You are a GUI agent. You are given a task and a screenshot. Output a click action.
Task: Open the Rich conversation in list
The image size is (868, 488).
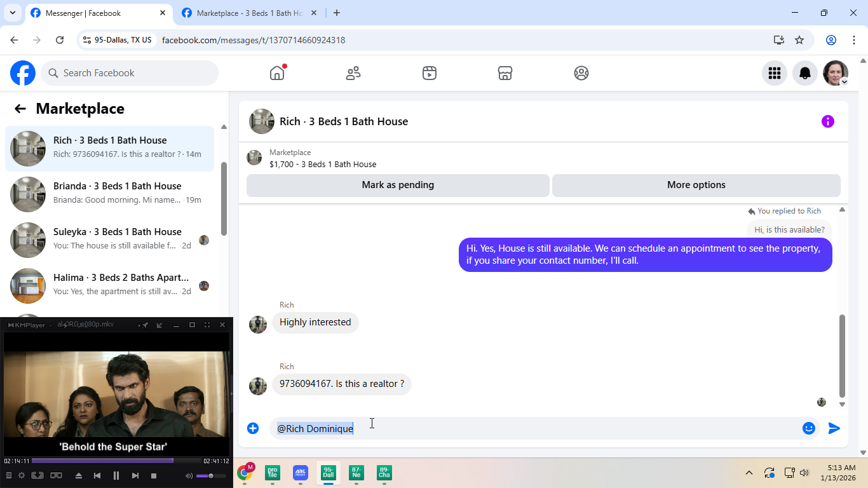pyautogui.click(x=110, y=149)
